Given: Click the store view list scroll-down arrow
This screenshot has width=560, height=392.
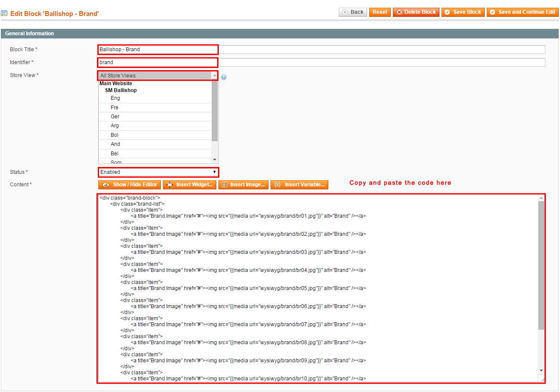Looking at the screenshot, I should click(215, 160).
